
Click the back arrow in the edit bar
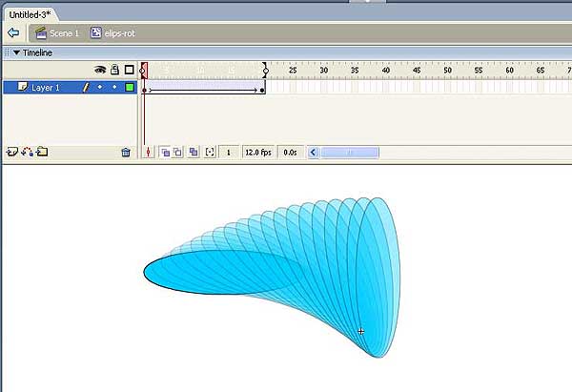pyautogui.click(x=13, y=32)
